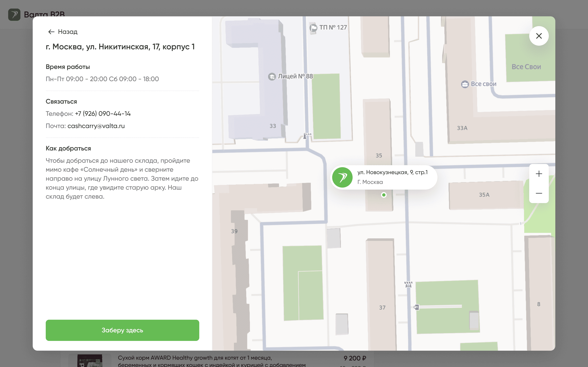The width and height of the screenshot is (588, 367).
Task: Click building 35А on the map
Action: [x=484, y=195]
